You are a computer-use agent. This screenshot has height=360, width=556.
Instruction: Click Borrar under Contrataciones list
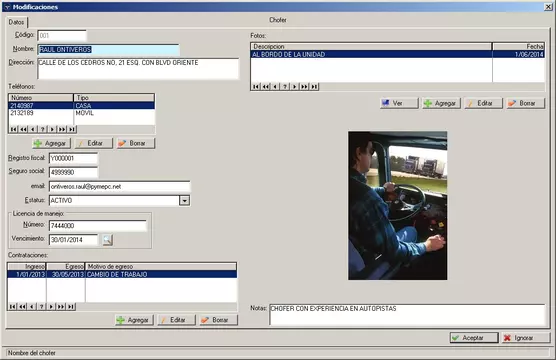(x=218, y=320)
